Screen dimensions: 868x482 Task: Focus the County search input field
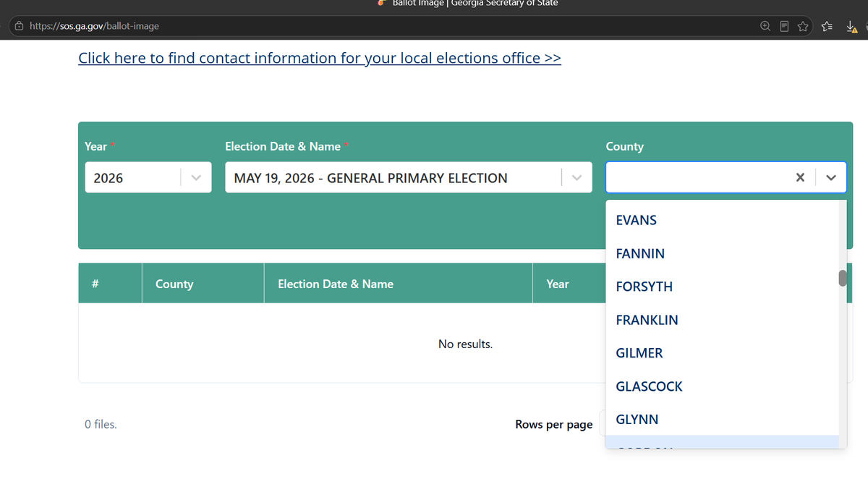[698, 177]
